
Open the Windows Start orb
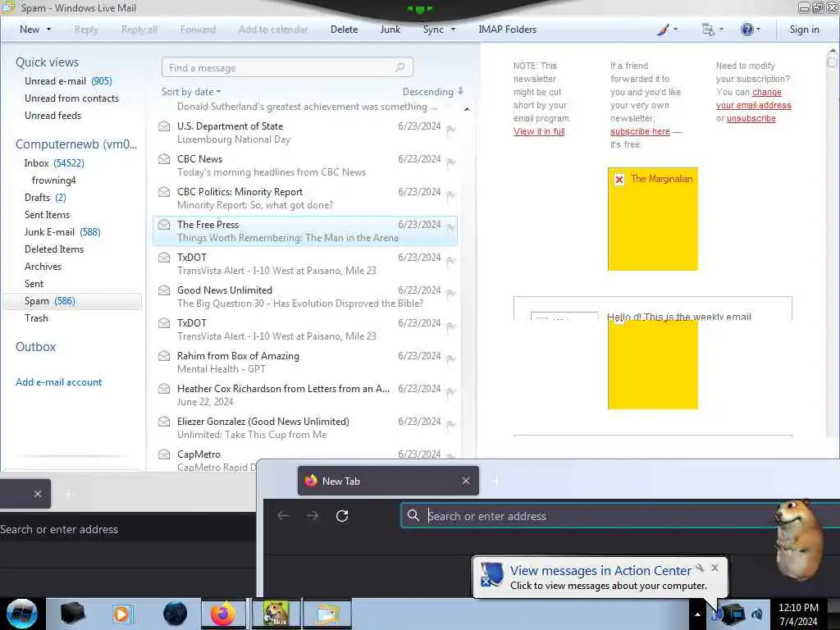click(x=22, y=614)
